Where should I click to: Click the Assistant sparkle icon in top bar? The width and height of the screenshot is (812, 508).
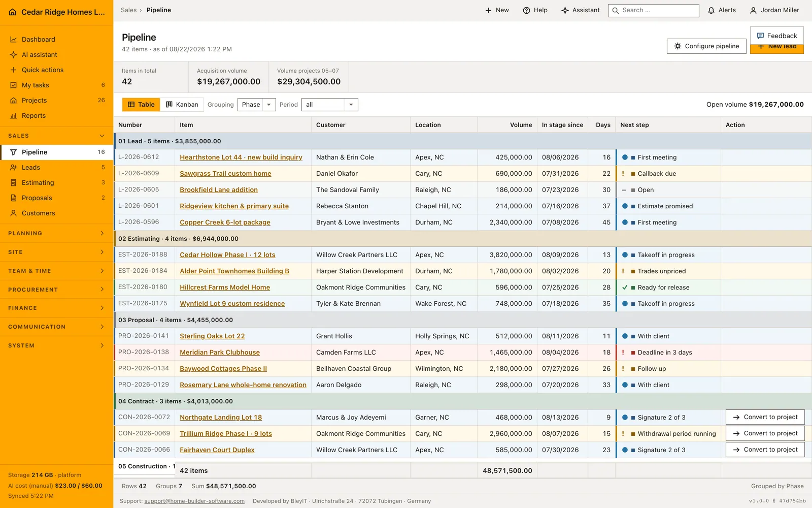click(x=565, y=10)
